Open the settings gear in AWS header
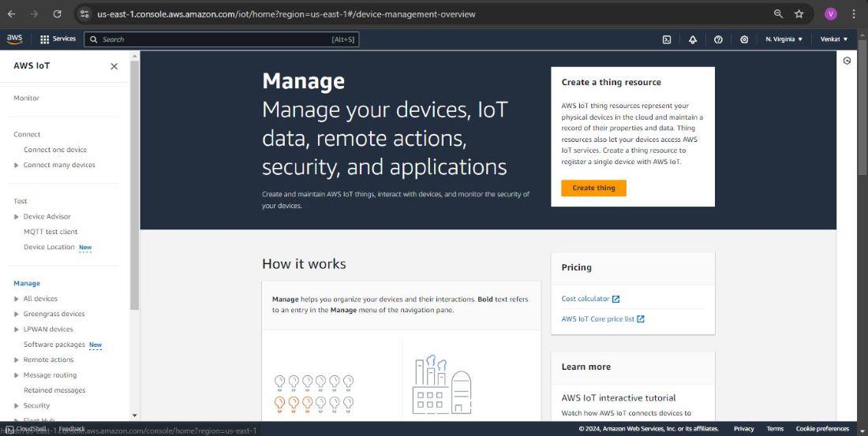This screenshot has width=868, height=436. point(744,39)
